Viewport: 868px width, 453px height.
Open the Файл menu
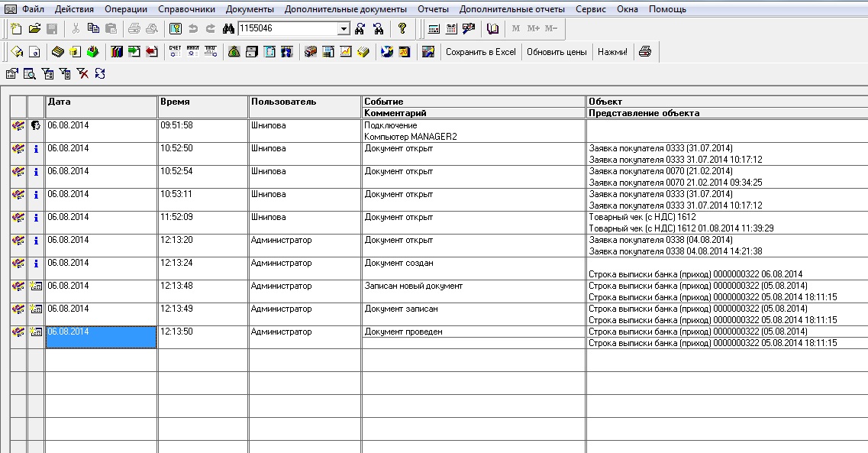(x=34, y=9)
